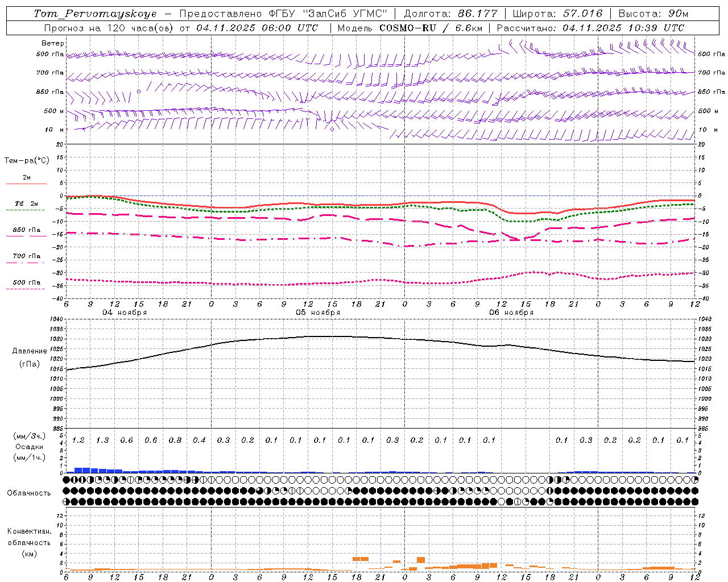Click the (мм/1ч.) precipitation unit label
728x582 pixels.
[30, 458]
